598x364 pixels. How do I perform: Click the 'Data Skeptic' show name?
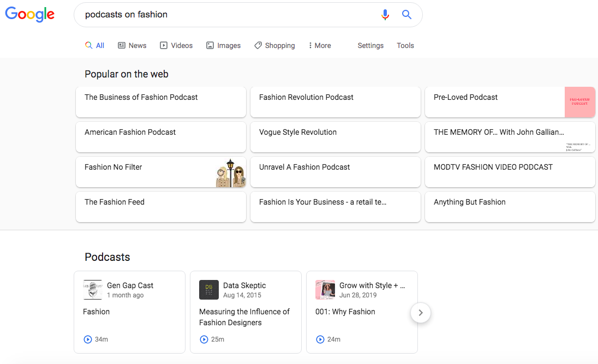click(x=244, y=285)
